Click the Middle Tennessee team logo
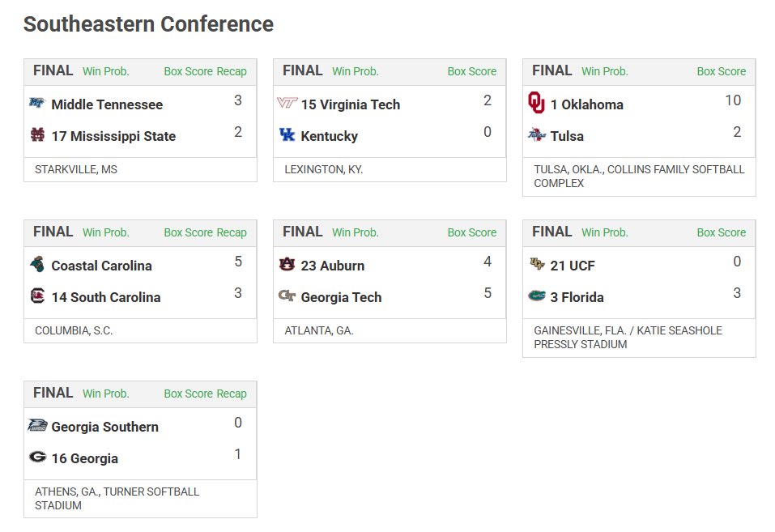Image resolution: width=775 pixels, height=532 pixels. pos(37,103)
